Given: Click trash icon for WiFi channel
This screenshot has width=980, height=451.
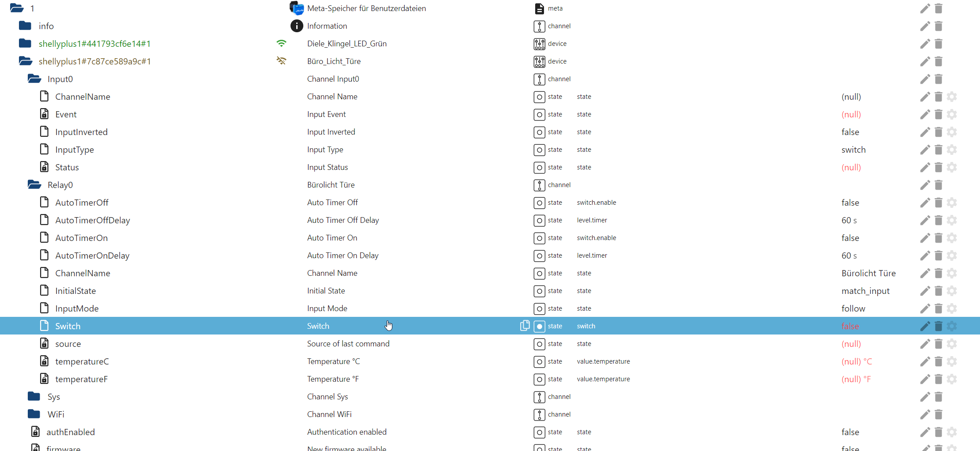Looking at the screenshot, I should [939, 414].
